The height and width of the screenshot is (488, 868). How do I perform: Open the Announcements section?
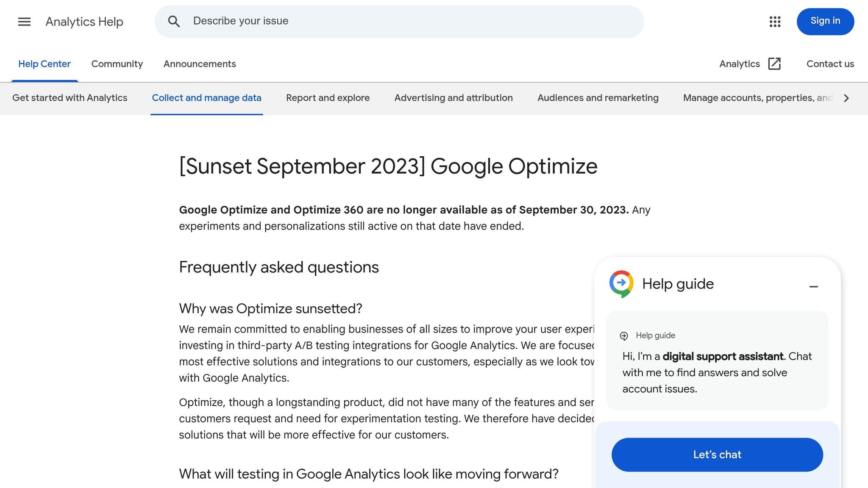click(x=199, y=64)
